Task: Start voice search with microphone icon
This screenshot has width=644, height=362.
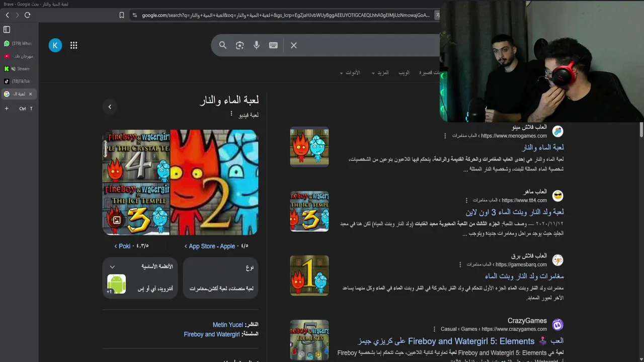Action: click(257, 45)
